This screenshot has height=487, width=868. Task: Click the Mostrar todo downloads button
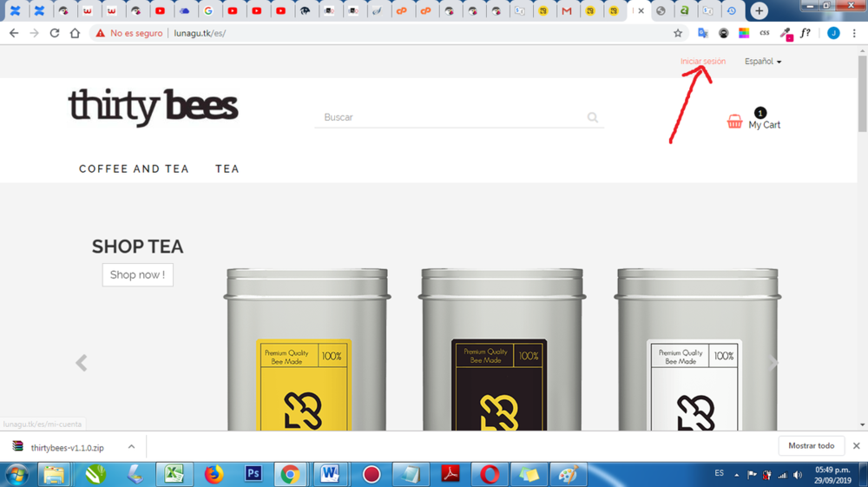(811, 446)
